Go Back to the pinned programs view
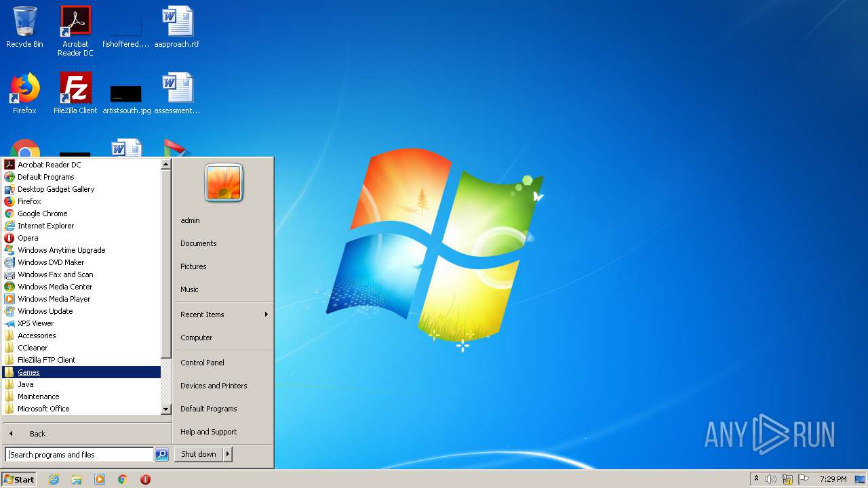 tap(87, 434)
